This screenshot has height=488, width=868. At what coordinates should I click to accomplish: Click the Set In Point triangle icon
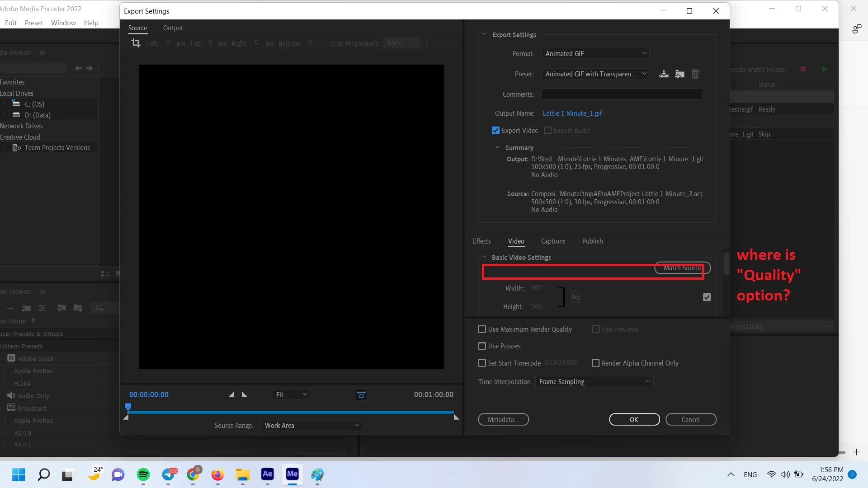pos(231,395)
